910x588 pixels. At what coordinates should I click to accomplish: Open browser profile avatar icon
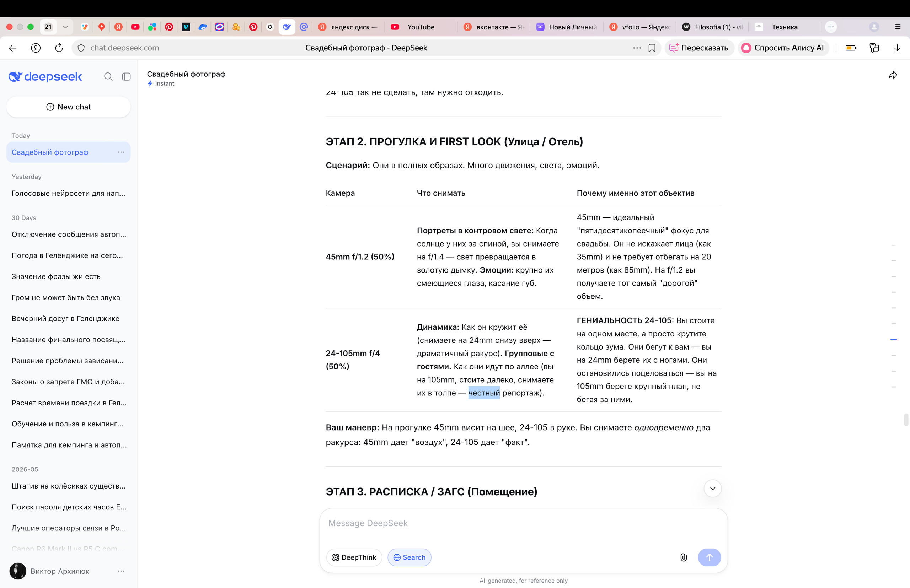click(x=874, y=27)
